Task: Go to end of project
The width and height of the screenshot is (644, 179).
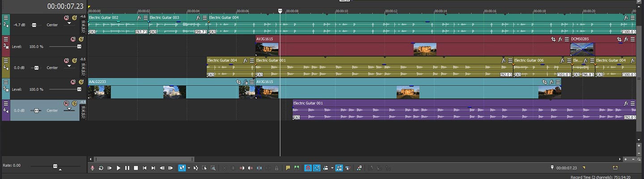Action: [153, 168]
